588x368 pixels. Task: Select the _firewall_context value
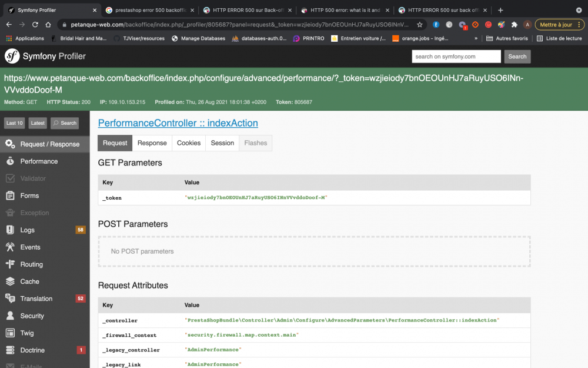242,335
